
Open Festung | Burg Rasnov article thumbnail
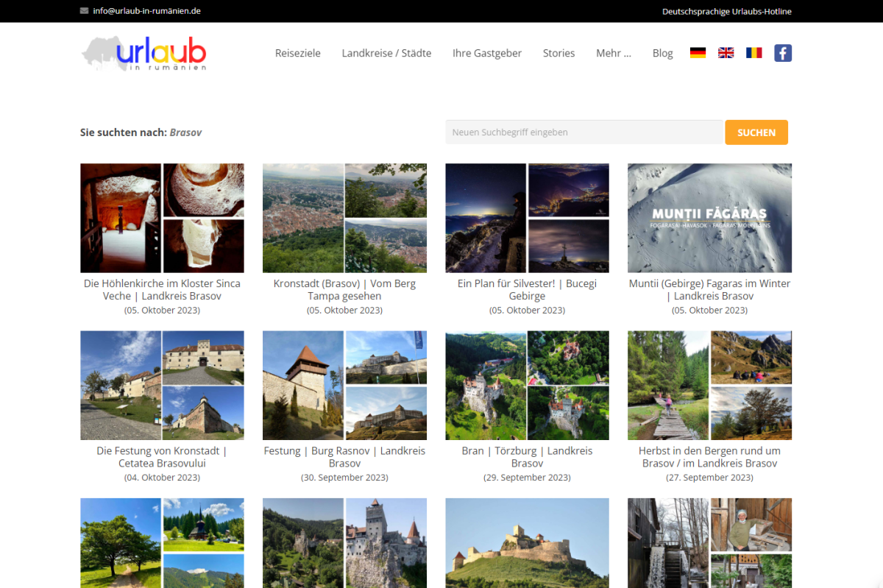(344, 385)
